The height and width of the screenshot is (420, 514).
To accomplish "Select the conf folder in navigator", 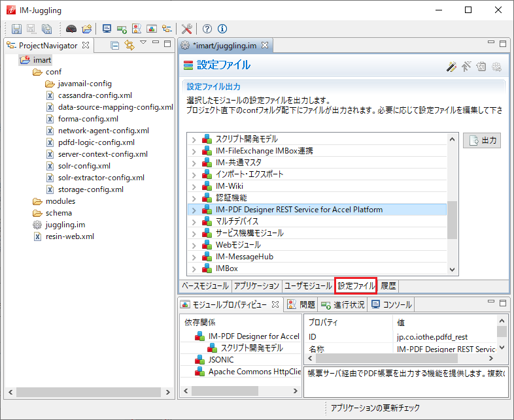I will (47, 72).
